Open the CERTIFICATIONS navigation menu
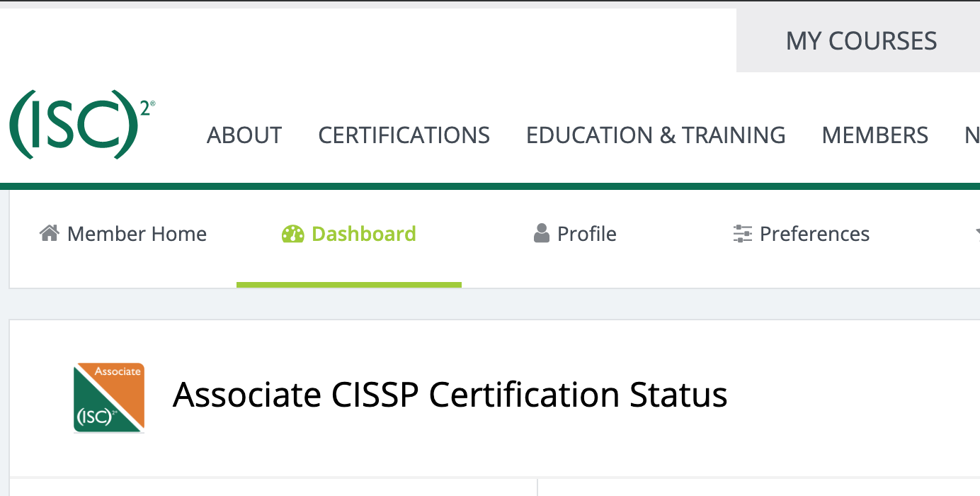This screenshot has height=496, width=980. click(x=404, y=135)
